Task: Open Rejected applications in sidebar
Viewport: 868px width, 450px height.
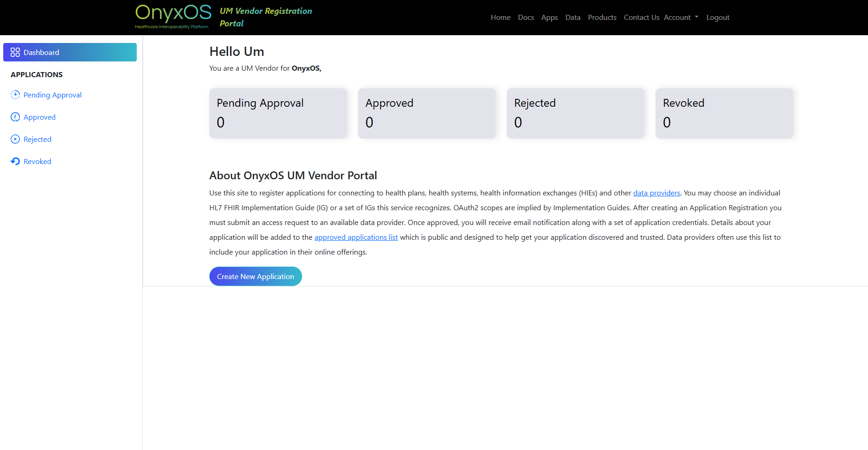Action: tap(37, 139)
